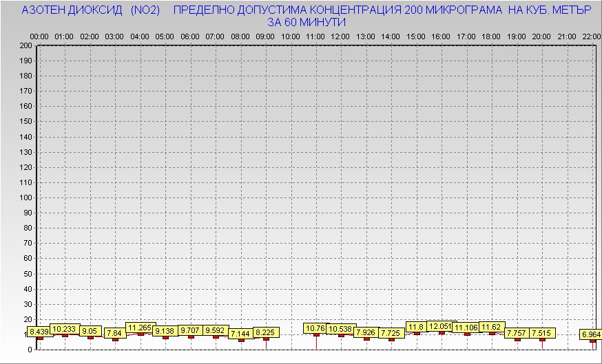The image size is (602, 364).
Task: Click the 21:00 time axis label
Action: [567, 36]
